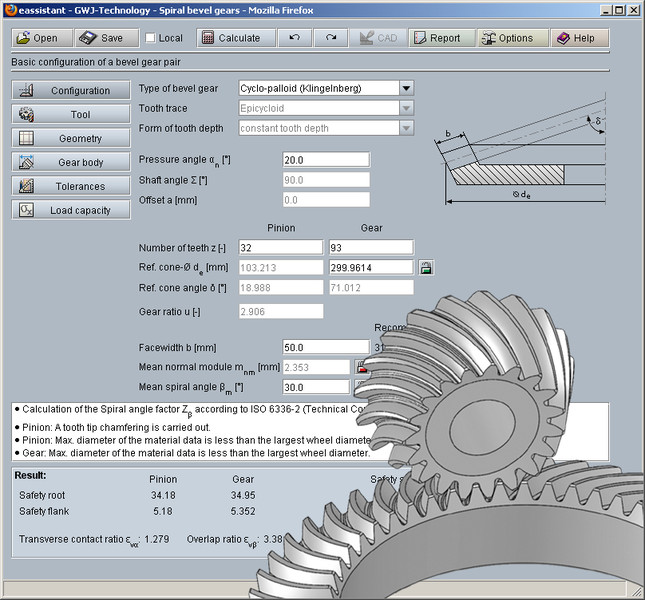This screenshot has height=600, width=645.
Task: Open the Load capacity section
Action: point(71,210)
